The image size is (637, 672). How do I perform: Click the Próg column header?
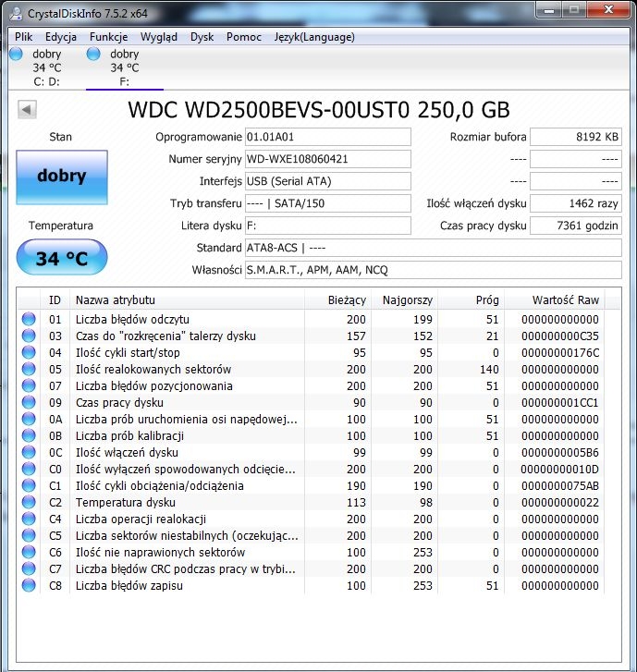click(472, 300)
